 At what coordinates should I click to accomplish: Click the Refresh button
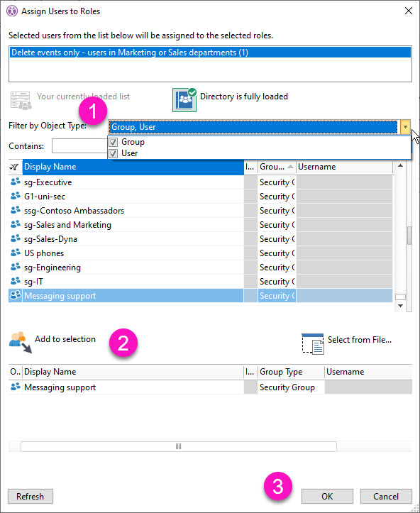pyautogui.click(x=30, y=496)
